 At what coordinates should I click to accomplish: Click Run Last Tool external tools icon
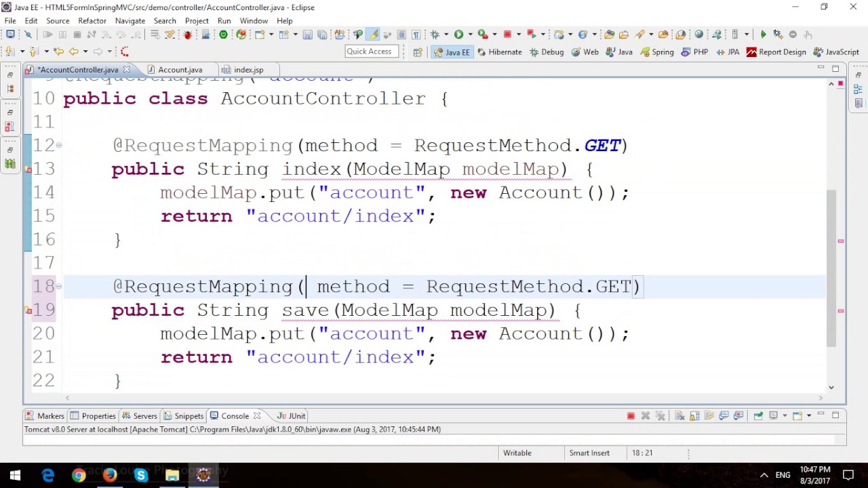point(483,34)
